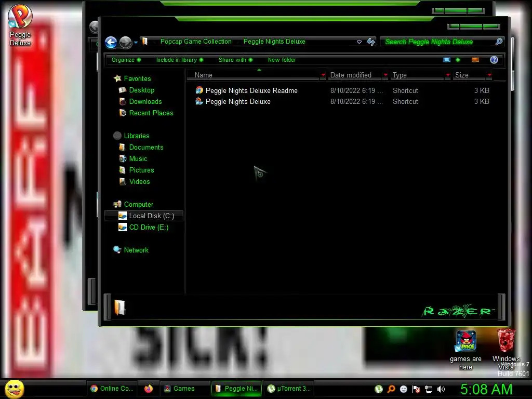Open the Pictures library
Viewport: 532px width, 399px height.
coord(141,170)
